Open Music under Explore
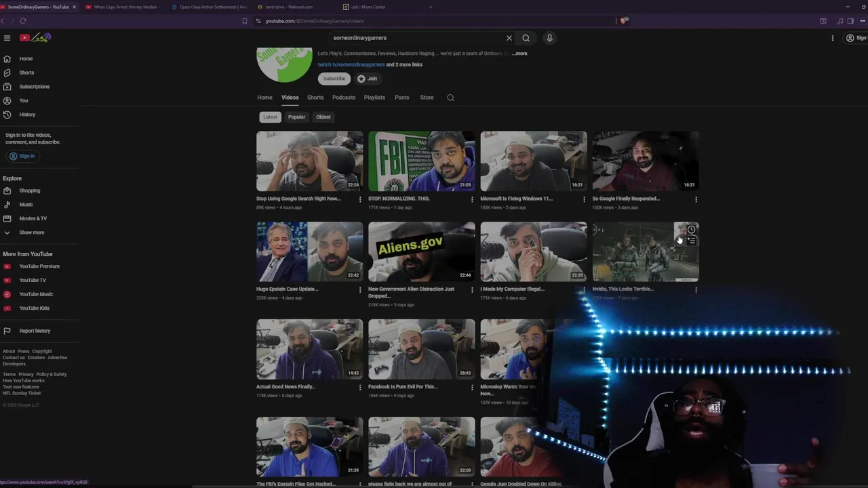This screenshot has width=868, height=488. 26,205
